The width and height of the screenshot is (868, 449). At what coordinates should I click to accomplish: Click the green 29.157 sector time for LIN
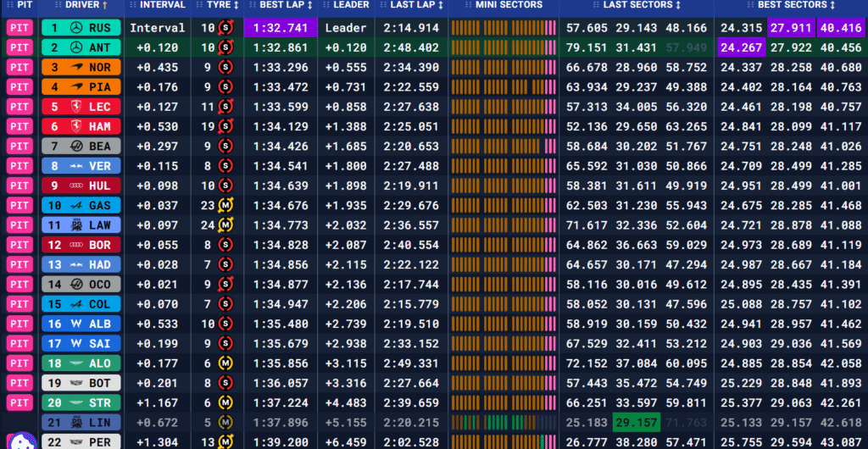(x=637, y=422)
